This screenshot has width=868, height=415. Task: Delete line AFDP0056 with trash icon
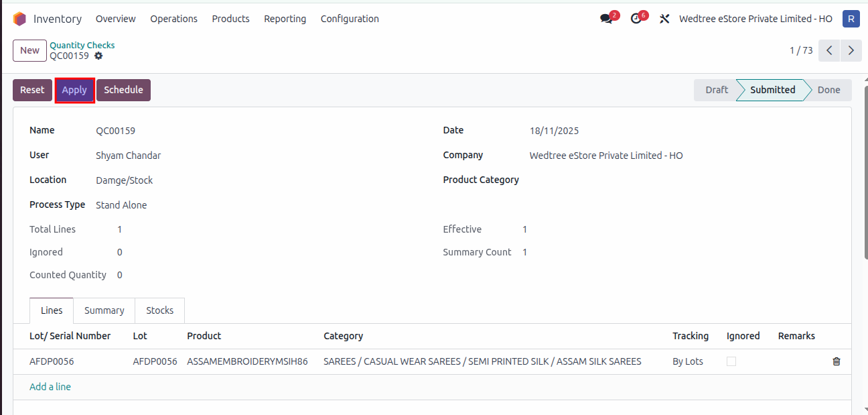point(836,361)
